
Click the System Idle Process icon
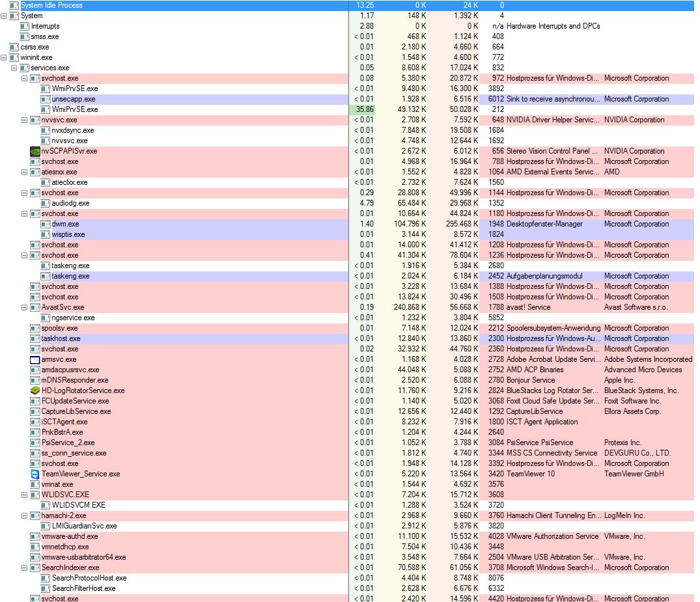click(x=14, y=5)
